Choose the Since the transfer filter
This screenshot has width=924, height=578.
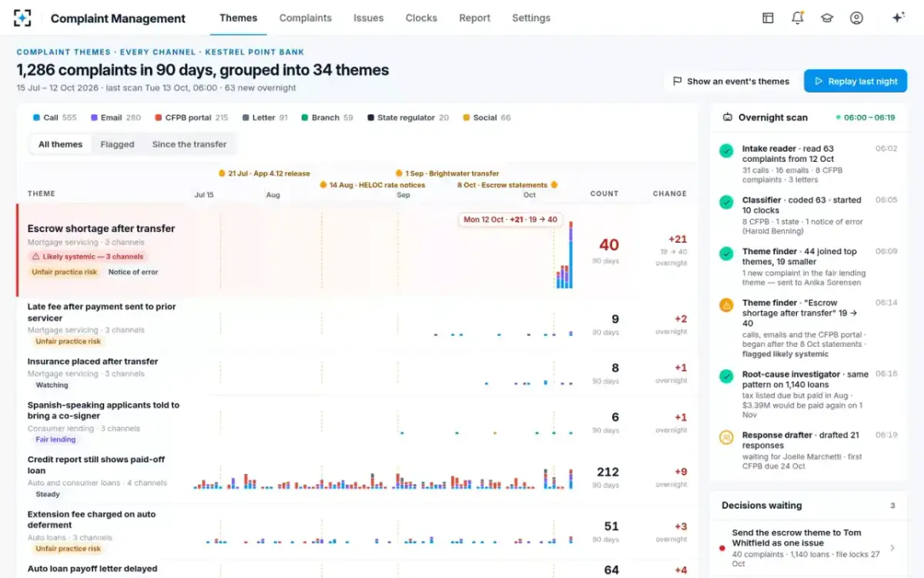[189, 144]
